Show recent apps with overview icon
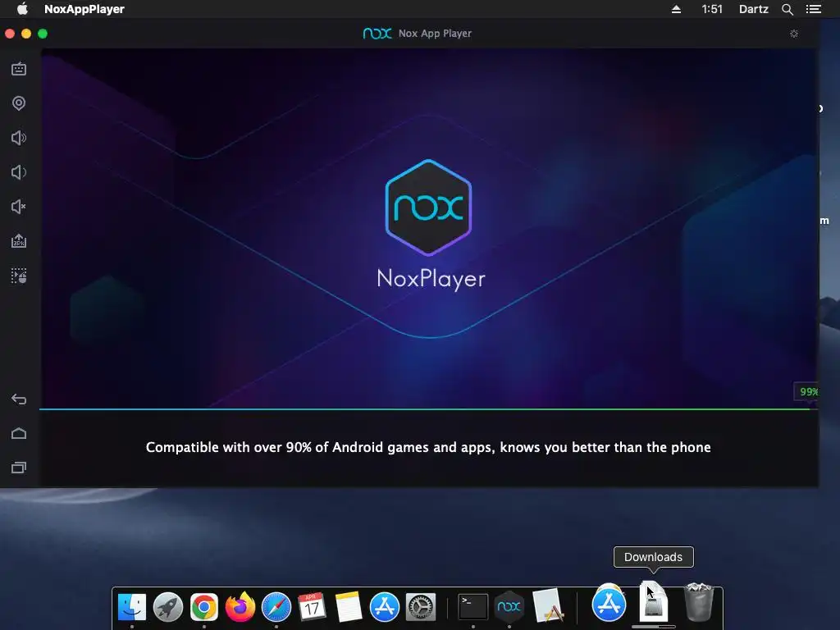 [x=19, y=468]
